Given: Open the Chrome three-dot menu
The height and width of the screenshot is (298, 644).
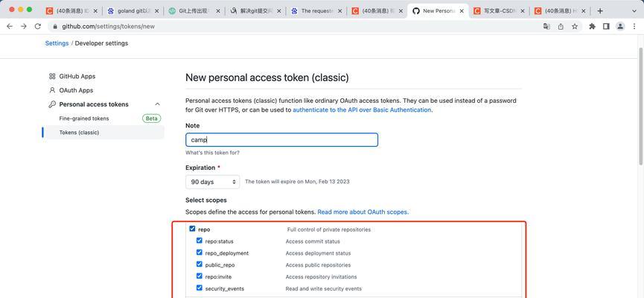Looking at the screenshot, I should [x=634, y=26].
